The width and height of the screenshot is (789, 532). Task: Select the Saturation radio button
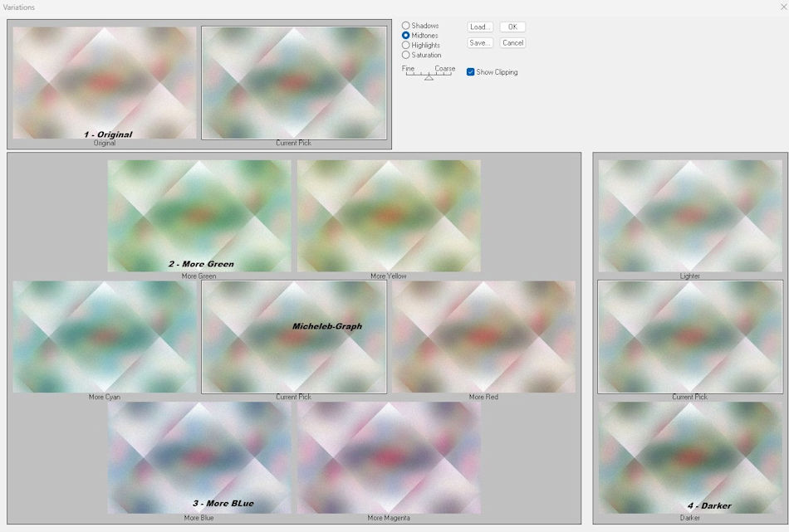pyautogui.click(x=406, y=55)
